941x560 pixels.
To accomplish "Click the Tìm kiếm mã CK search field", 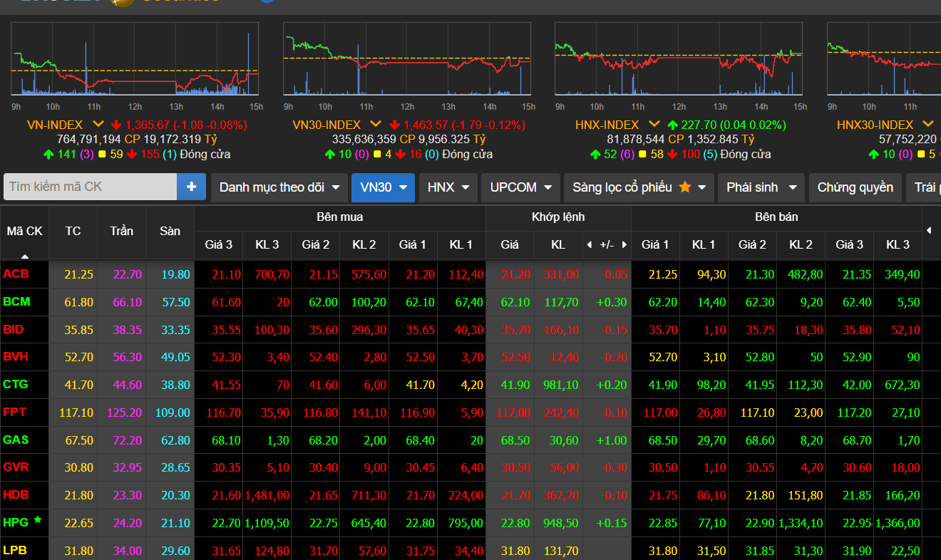I will pos(90,187).
